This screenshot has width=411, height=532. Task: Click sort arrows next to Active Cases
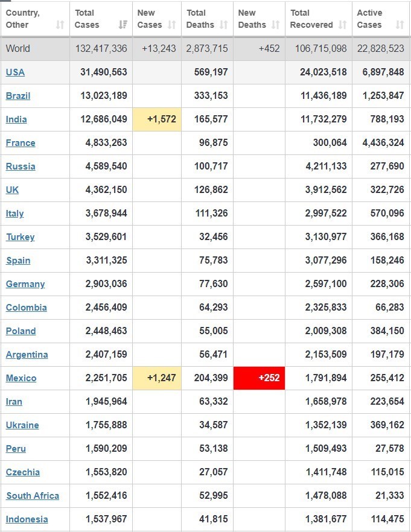coord(400,25)
